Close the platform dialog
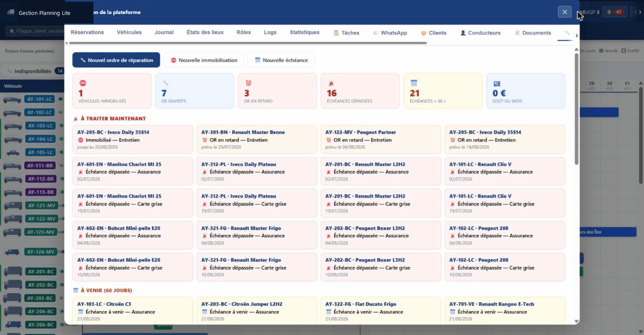 pos(565,12)
